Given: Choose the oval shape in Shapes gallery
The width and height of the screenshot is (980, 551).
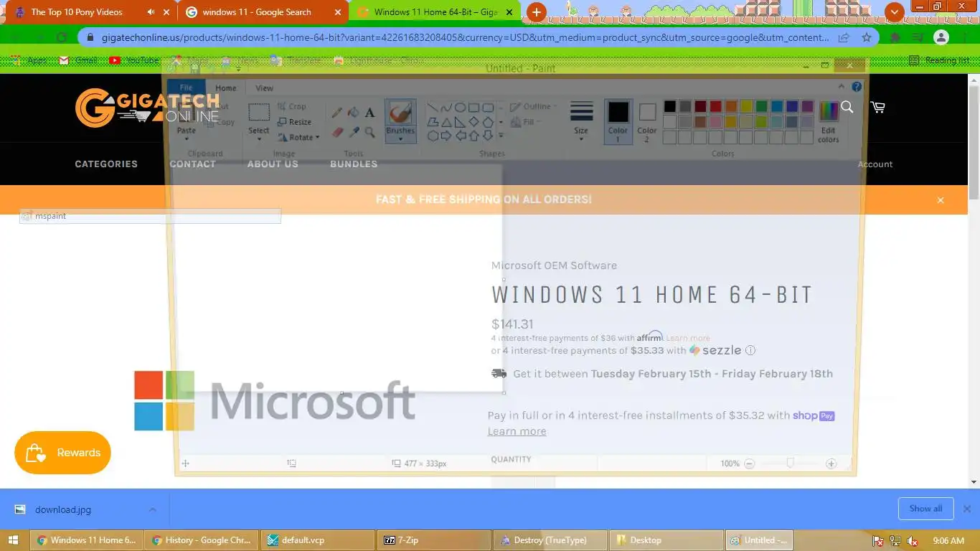Looking at the screenshot, I should (460, 108).
